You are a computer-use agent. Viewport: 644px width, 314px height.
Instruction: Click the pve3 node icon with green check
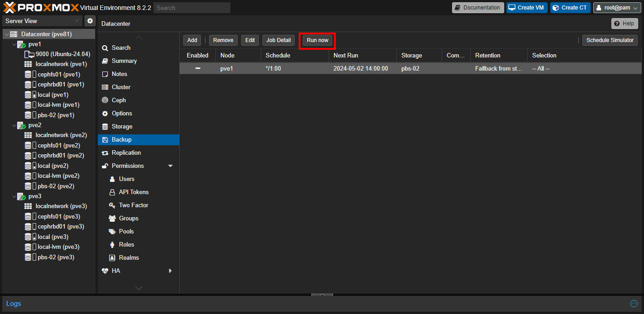coord(21,196)
